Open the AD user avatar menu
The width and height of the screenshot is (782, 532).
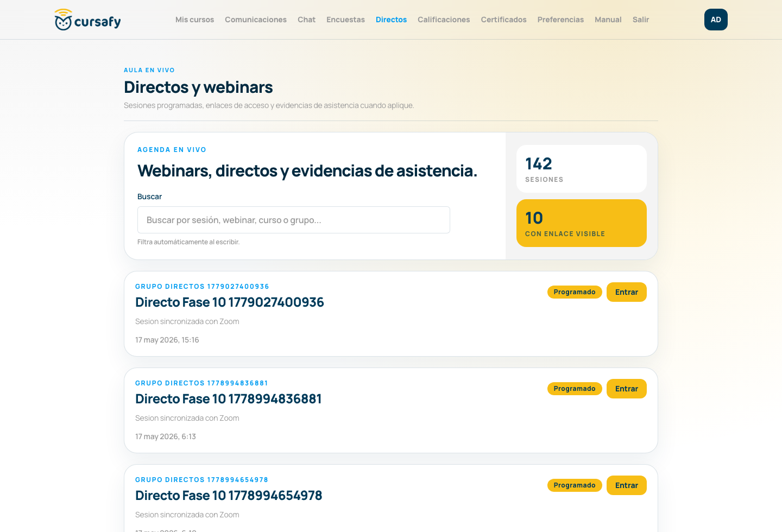716,20
